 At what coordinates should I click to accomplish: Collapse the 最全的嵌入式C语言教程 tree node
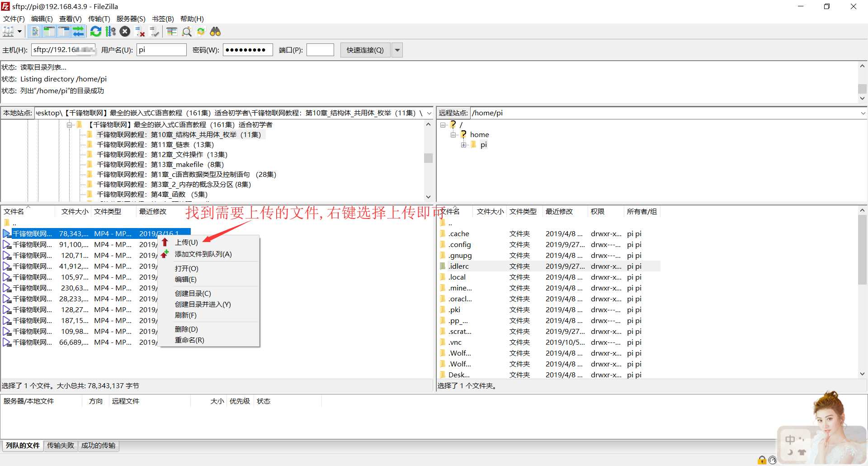pyautogui.click(x=69, y=125)
